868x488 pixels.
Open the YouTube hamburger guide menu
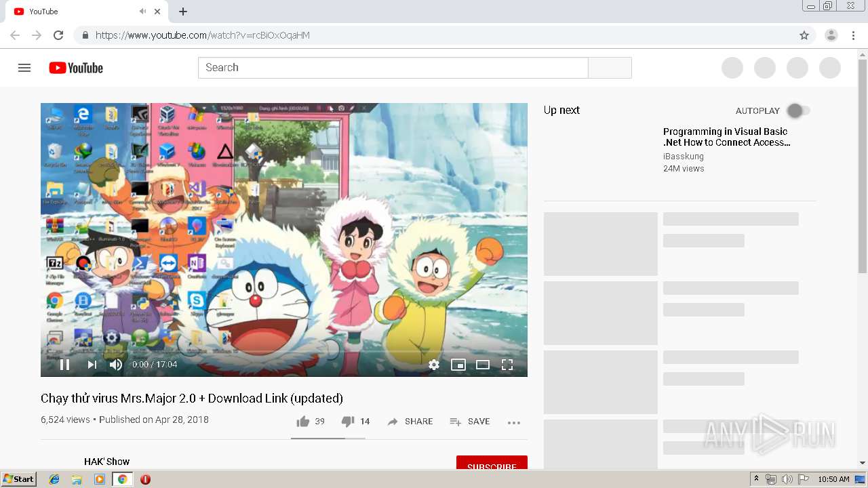pos(24,68)
